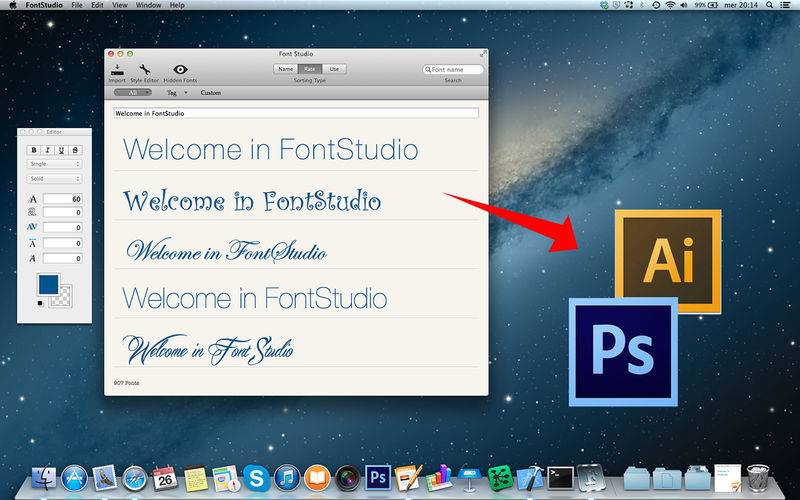Toggle Strikethrough in the Editor panel
Image resolution: width=800 pixels, height=500 pixels.
[75, 150]
